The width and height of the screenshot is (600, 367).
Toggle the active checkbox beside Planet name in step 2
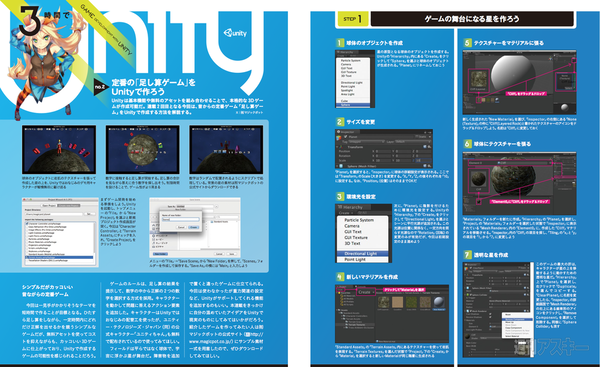pos(346,137)
